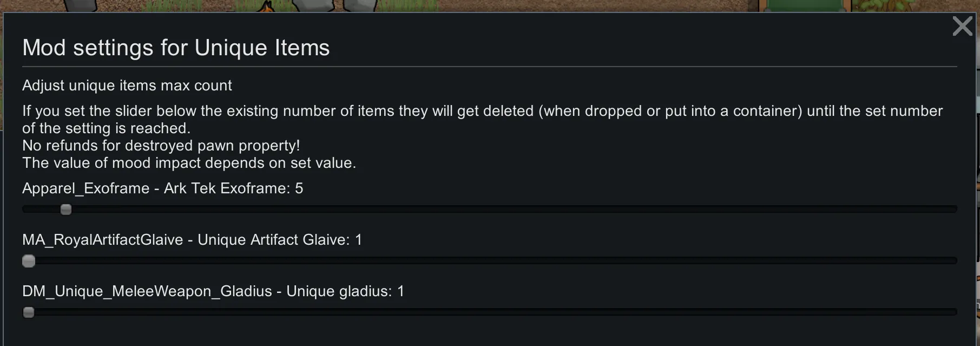The height and width of the screenshot is (346, 980).
Task: Click far left end of Exoframe slider track
Action: click(x=24, y=209)
